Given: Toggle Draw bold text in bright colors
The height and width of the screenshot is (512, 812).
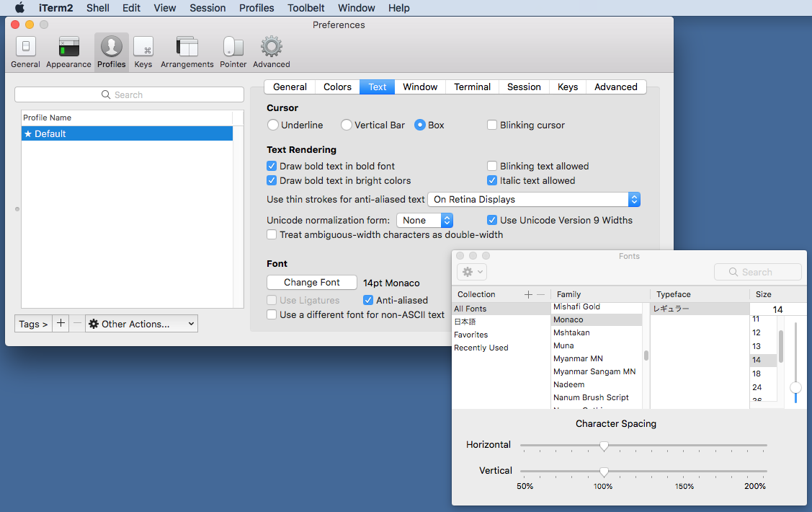Looking at the screenshot, I should 272,180.
